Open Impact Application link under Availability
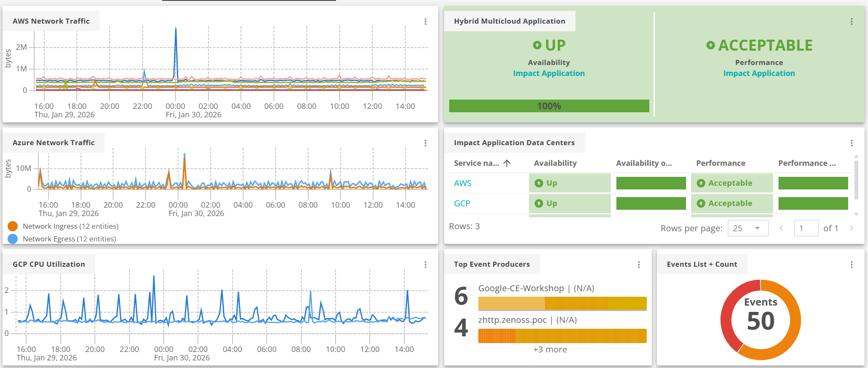The image size is (868, 368). click(x=548, y=73)
